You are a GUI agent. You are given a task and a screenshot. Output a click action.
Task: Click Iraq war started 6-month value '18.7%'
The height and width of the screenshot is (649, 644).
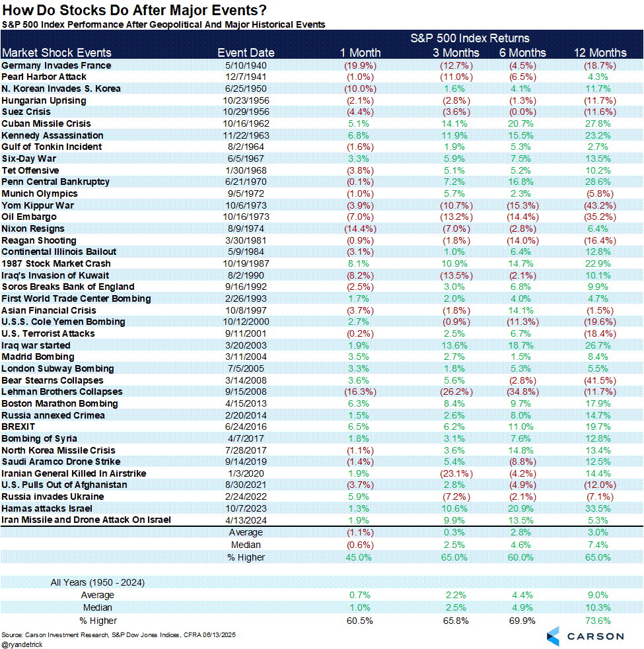tap(520, 345)
